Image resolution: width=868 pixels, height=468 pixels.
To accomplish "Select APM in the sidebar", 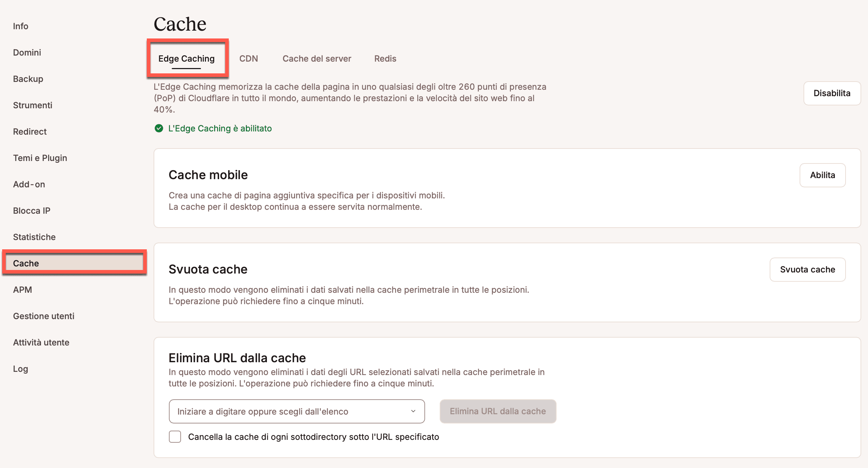I will (x=22, y=290).
